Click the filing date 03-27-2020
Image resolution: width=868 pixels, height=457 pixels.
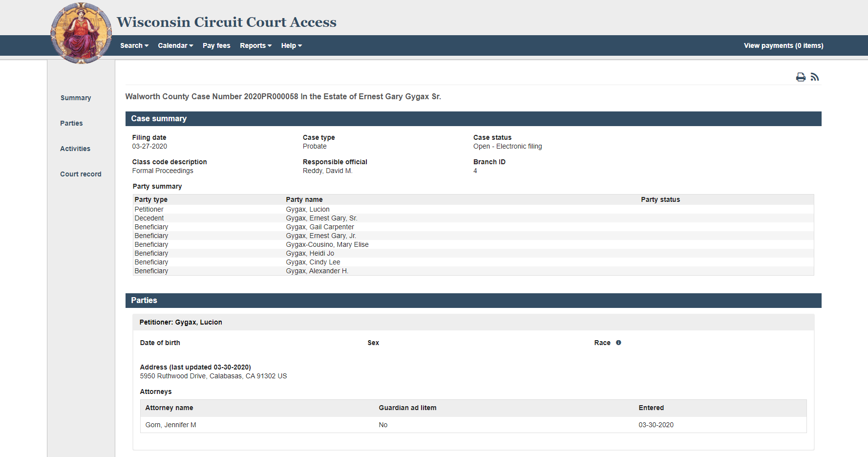149,146
